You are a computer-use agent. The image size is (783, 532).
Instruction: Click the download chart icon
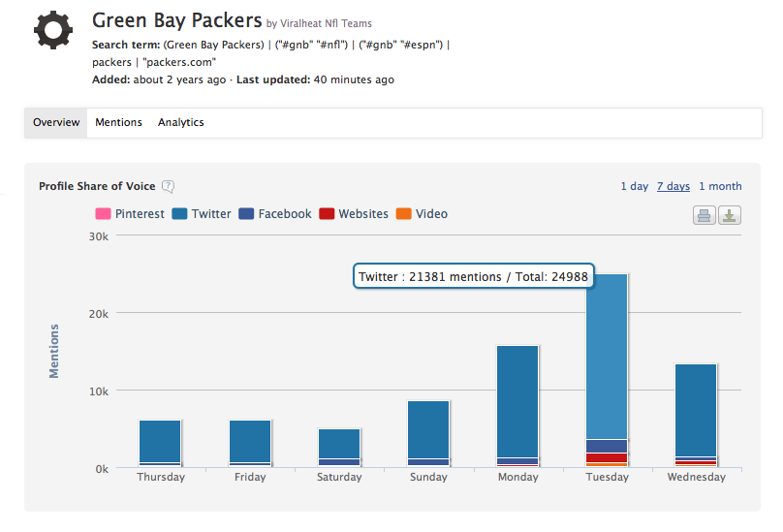click(x=730, y=215)
